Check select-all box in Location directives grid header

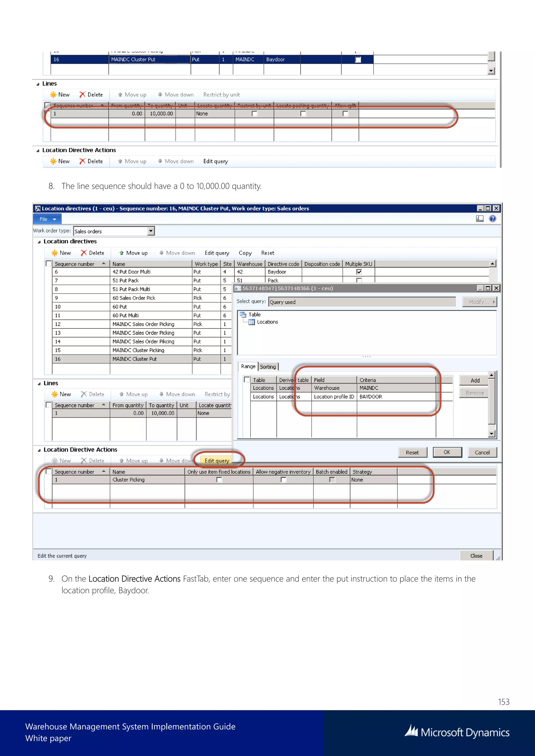49,264
